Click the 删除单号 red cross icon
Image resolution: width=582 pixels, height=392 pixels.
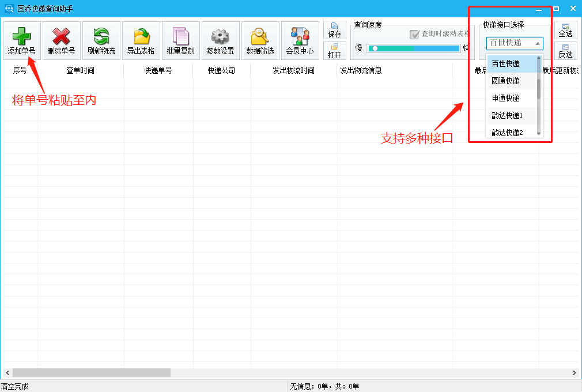click(61, 36)
